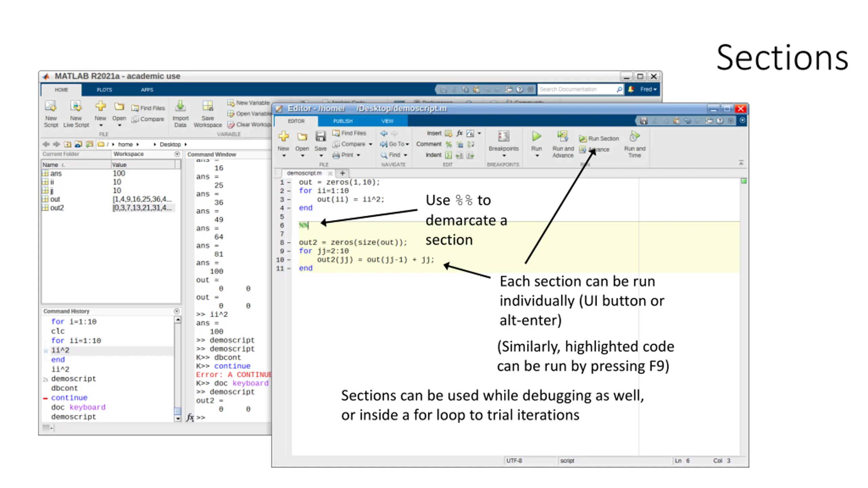Switch to the PUBLISH tab in editor
Screen dimensions: 868x488
pyautogui.click(x=342, y=121)
